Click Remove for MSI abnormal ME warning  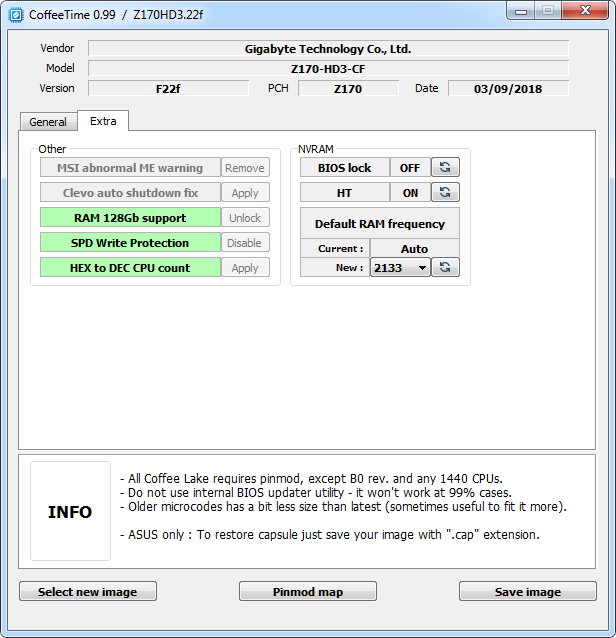[245, 168]
